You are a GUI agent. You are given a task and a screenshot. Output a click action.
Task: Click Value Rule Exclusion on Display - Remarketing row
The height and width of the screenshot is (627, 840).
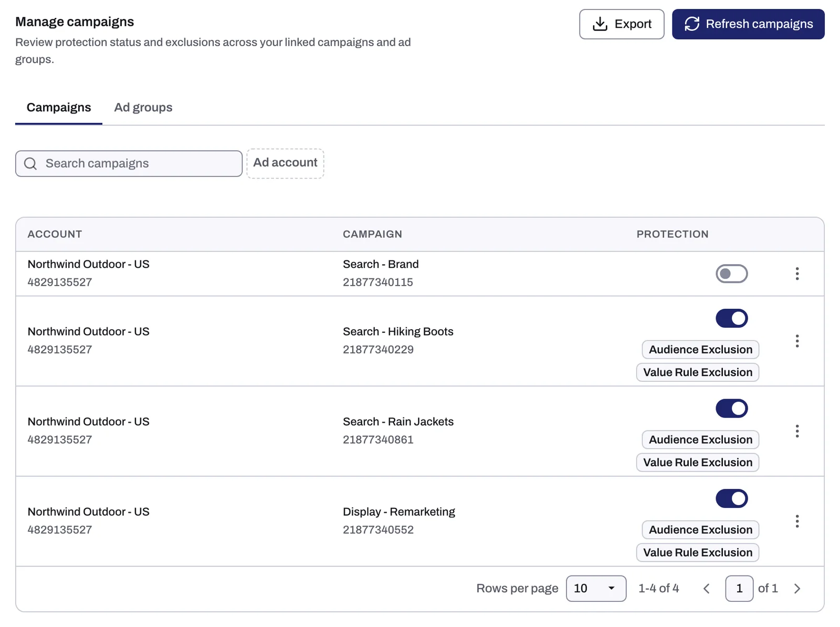point(698,552)
